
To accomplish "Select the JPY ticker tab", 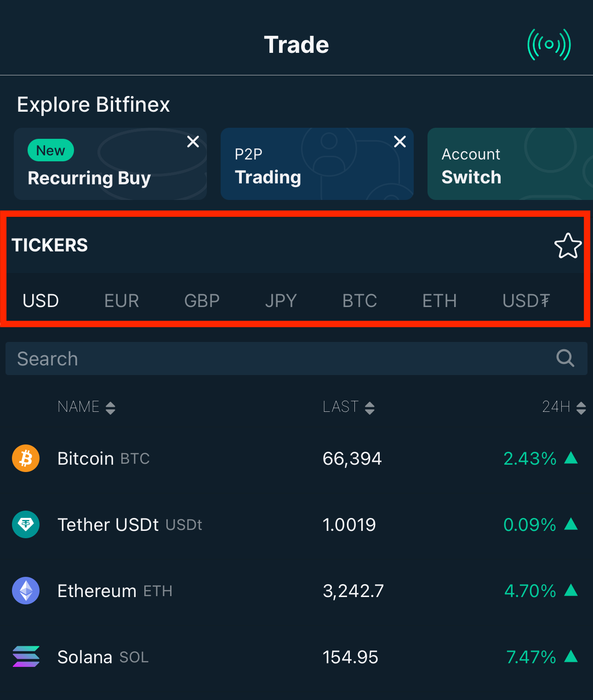I will point(281,301).
